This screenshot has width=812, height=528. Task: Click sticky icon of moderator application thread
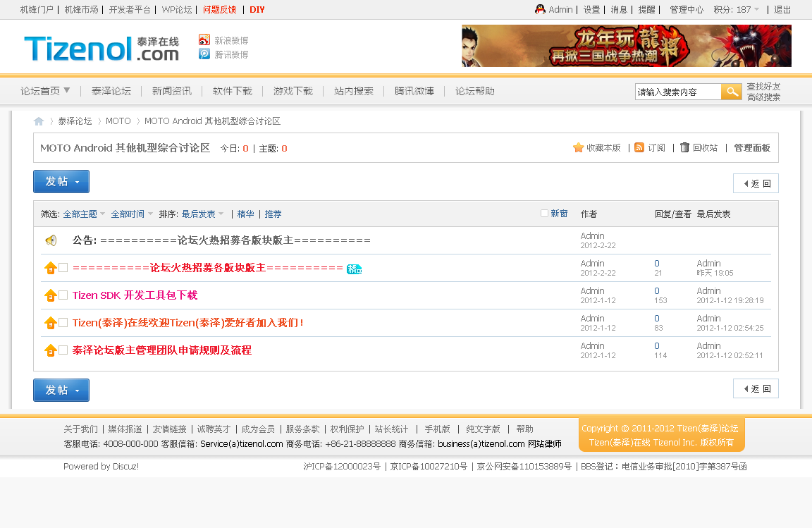pos(51,350)
